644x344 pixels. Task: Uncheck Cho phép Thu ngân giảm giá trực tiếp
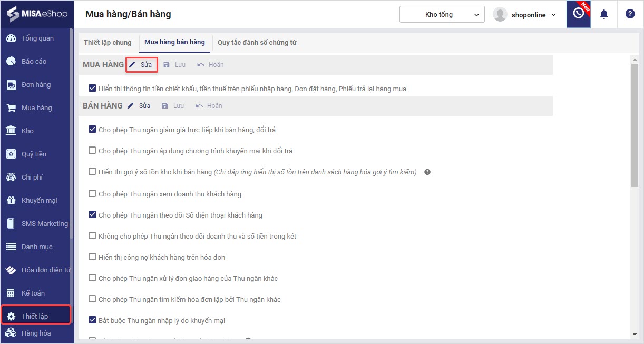pyautogui.click(x=93, y=130)
